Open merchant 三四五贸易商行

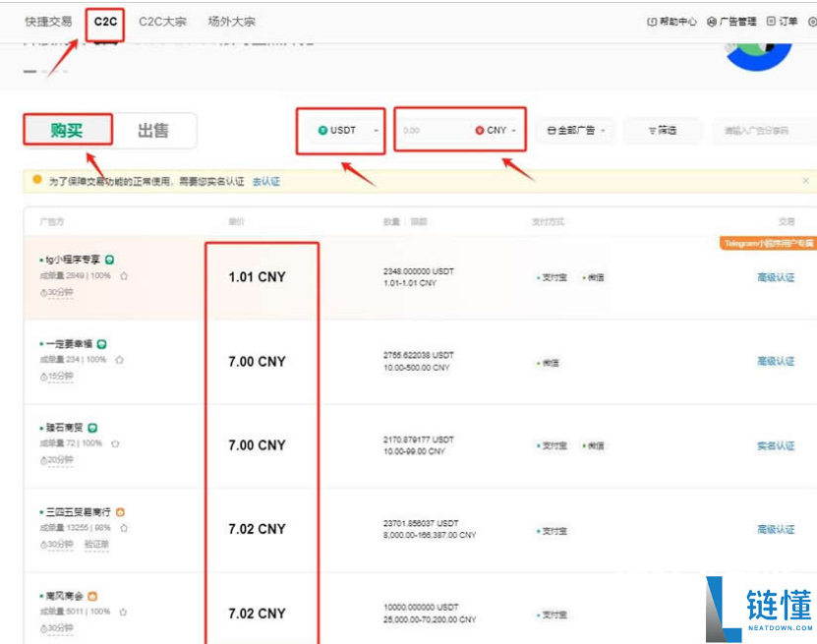coord(78,512)
